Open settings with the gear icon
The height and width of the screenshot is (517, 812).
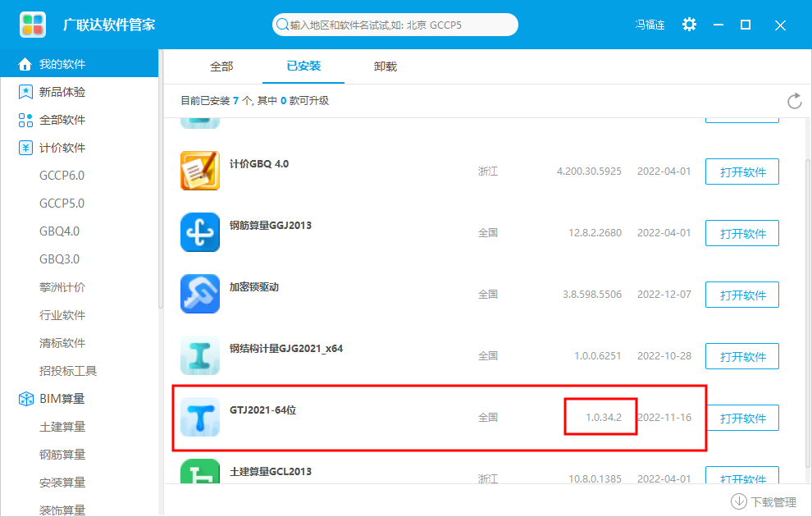click(689, 25)
